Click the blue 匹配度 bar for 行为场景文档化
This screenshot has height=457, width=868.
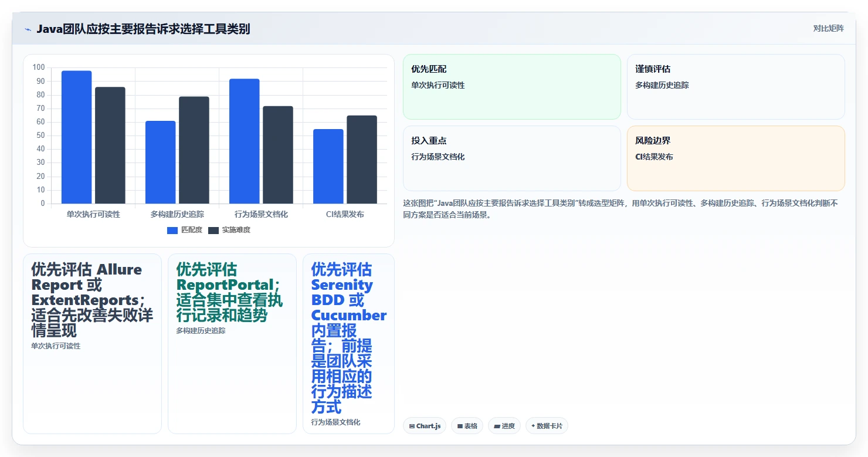click(245, 141)
